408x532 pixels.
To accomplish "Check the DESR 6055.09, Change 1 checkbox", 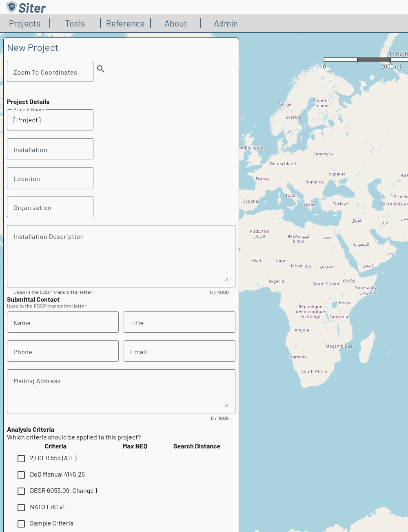I will 21,491.
